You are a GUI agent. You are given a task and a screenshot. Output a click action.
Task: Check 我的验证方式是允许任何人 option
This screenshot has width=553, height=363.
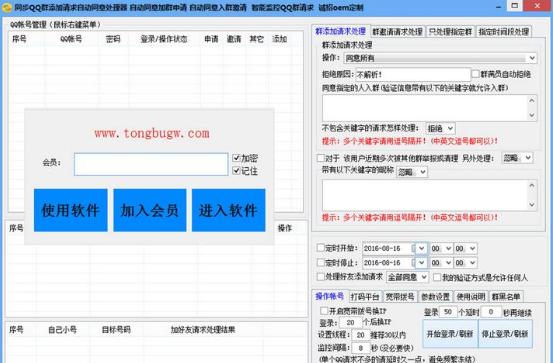pos(437,277)
